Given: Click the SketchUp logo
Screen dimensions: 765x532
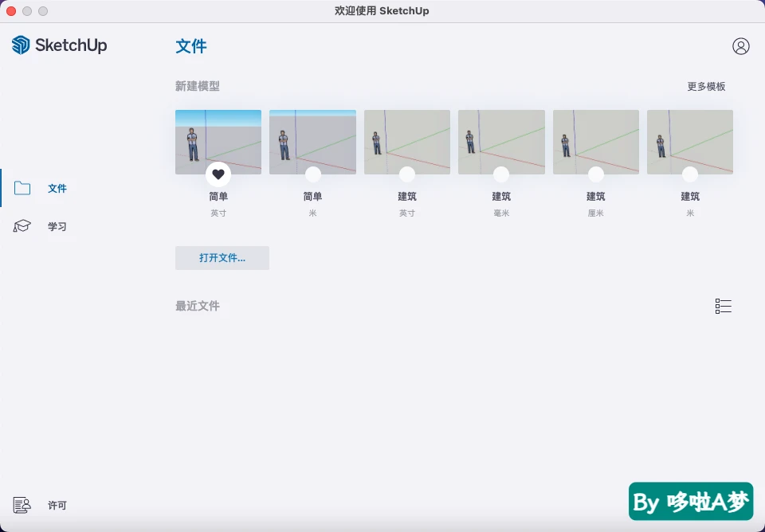Looking at the screenshot, I should tap(59, 45).
